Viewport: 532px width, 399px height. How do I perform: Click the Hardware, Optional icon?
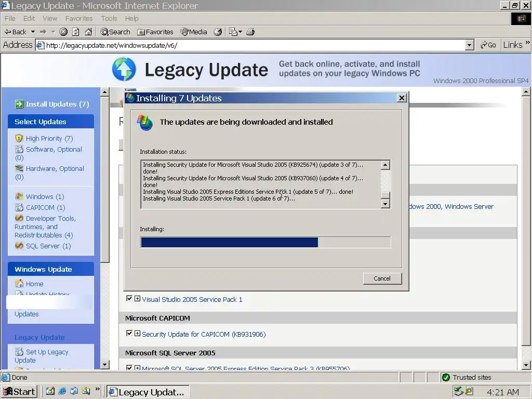19,169
